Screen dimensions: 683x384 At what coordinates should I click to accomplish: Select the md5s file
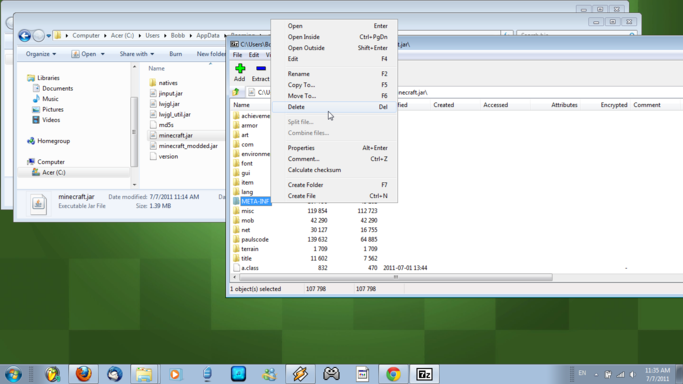162,125
